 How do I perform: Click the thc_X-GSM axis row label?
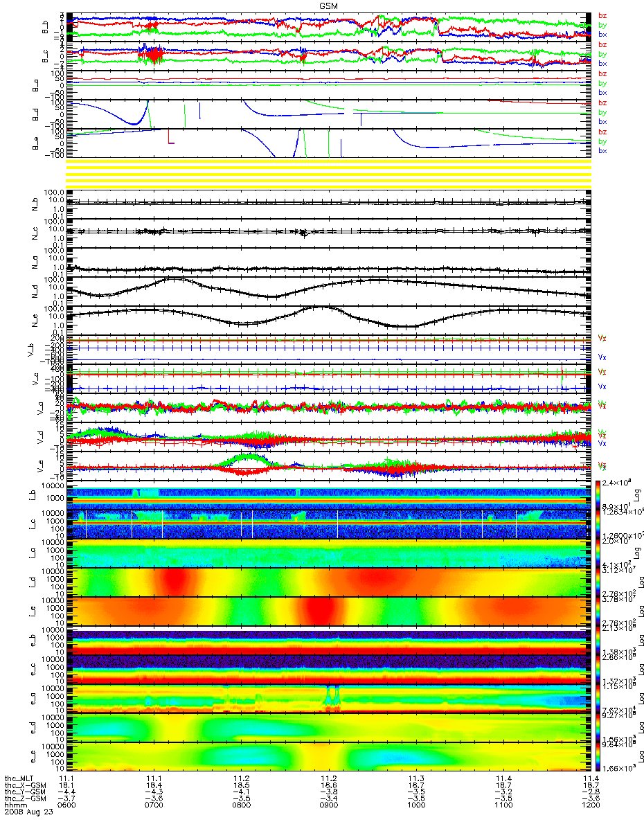[x=24, y=787]
